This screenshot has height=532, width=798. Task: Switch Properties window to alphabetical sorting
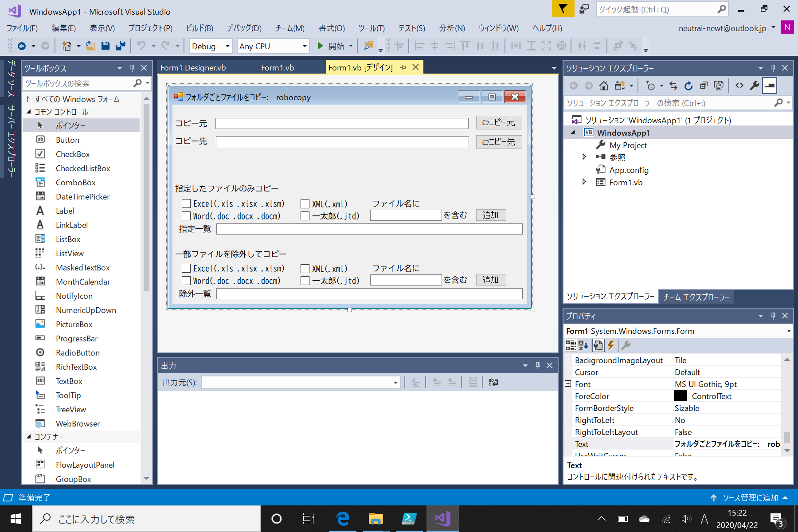(583, 345)
